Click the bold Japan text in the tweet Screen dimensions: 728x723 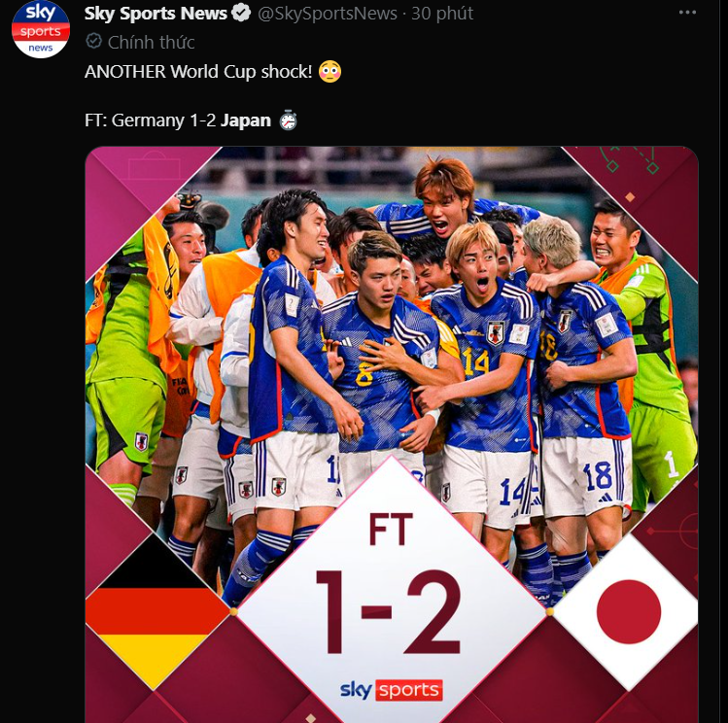click(246, 121)
